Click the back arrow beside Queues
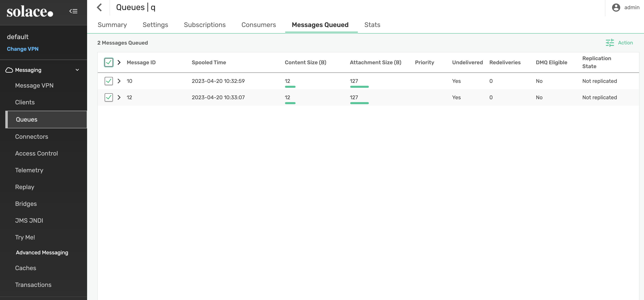The height and width of the screenshot is (300, 644). [x=100, y=8]
